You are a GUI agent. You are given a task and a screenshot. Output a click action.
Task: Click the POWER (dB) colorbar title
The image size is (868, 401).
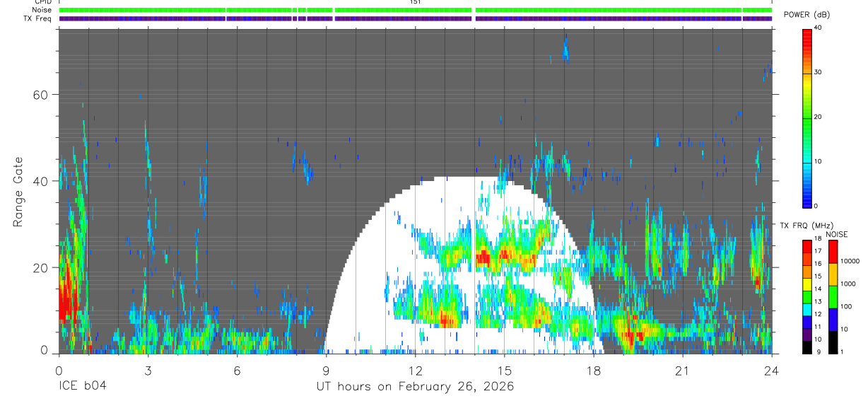click(807, 15)
